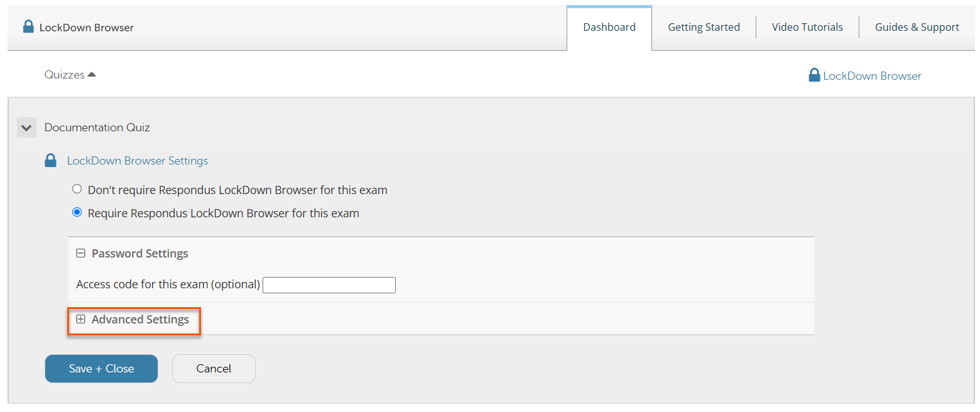Click the Cancel button

tap(214, 369)
